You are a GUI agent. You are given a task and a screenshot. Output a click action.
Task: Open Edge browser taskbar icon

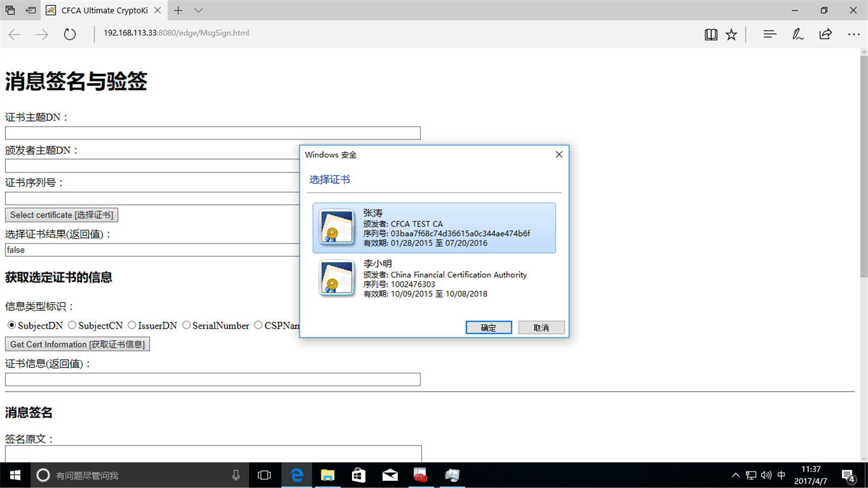coord(297,475)
